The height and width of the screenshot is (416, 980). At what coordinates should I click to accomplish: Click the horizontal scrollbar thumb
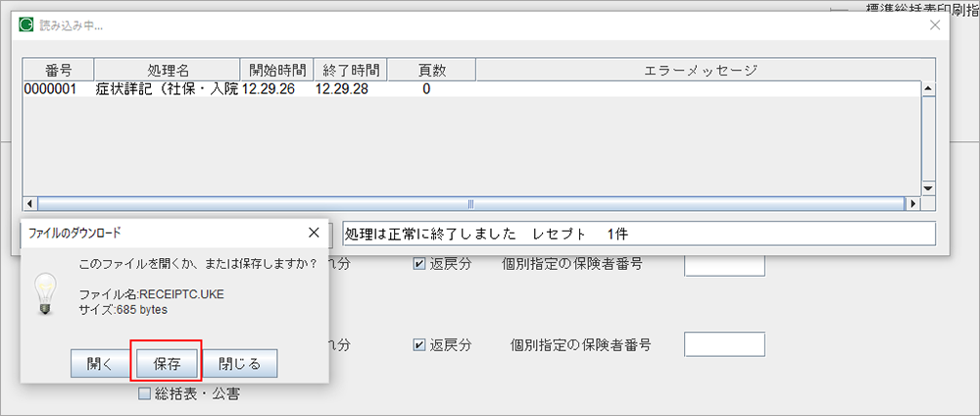[x=470, y=204]
